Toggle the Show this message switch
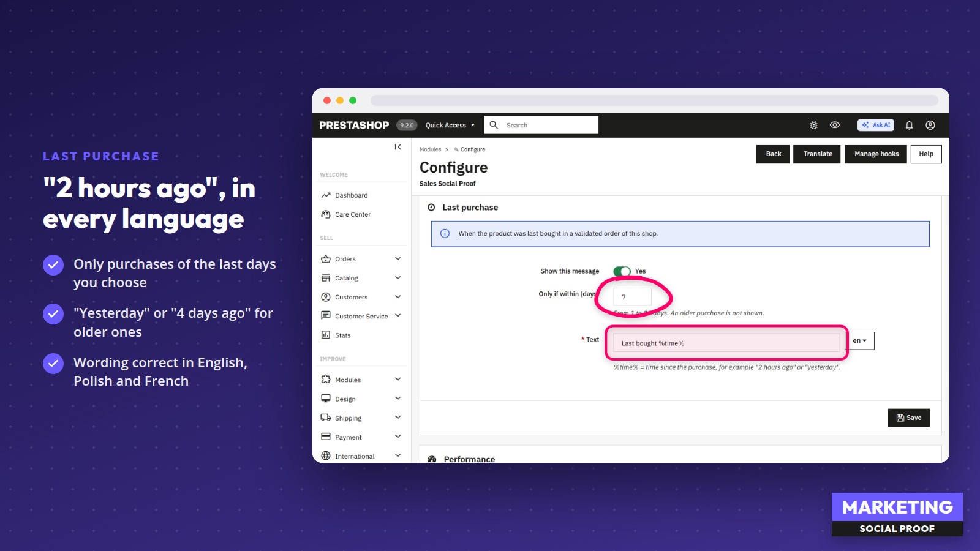Screen dimensions: 980x551 [622, 271]
